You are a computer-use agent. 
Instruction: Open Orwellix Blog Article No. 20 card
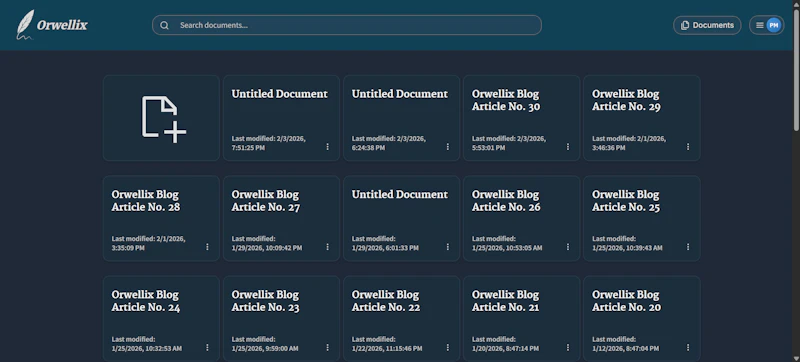pyautogui.click(x=641, y=319)
